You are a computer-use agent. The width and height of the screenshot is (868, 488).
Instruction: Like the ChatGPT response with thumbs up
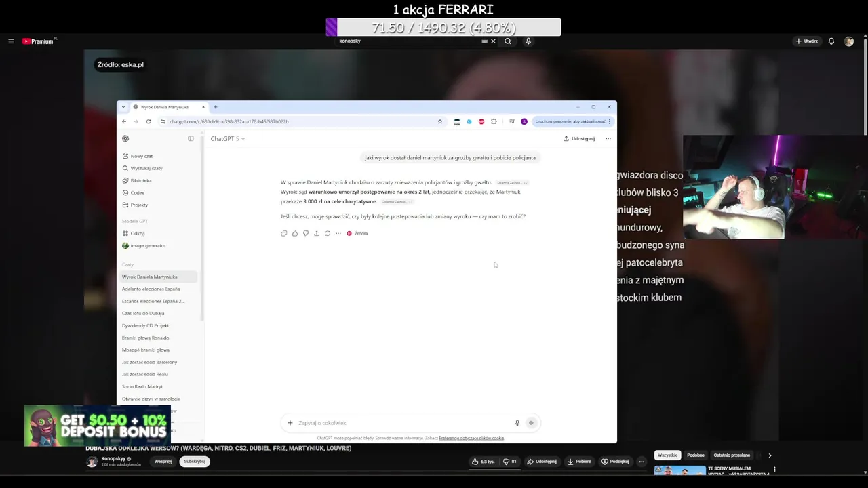295,233
